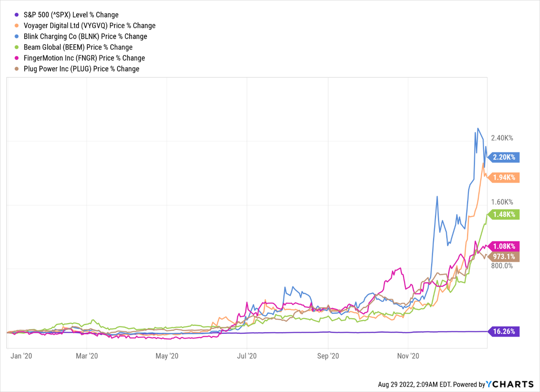Click the brown Plug Power legend dot
This screenshot has height=392, width=540.
[17, 69]
